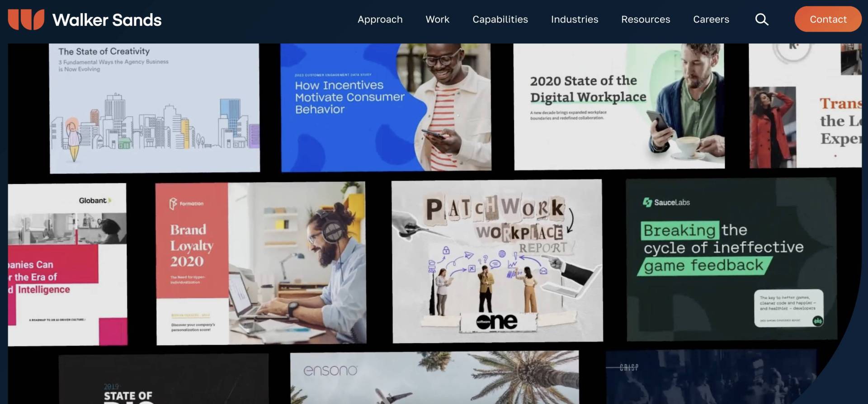
Task: Click the SauceLabs logo on green card
Action: 666,202
